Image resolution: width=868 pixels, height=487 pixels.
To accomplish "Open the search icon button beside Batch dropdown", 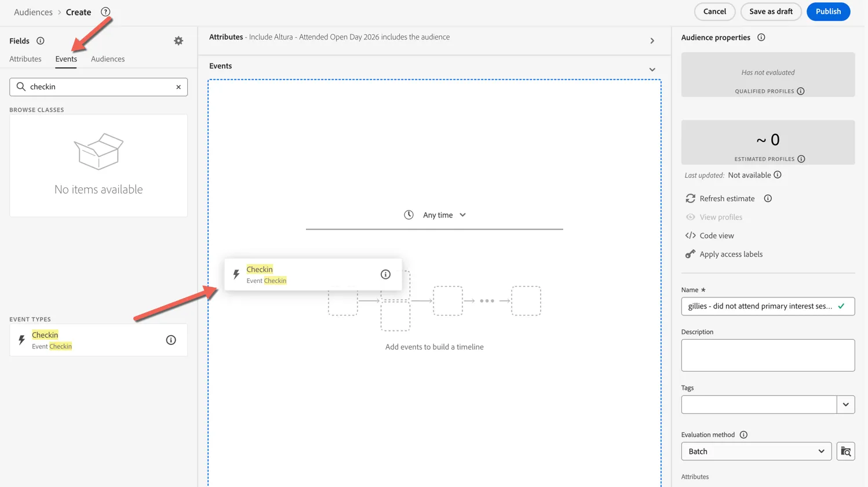I will coord(846,451).
